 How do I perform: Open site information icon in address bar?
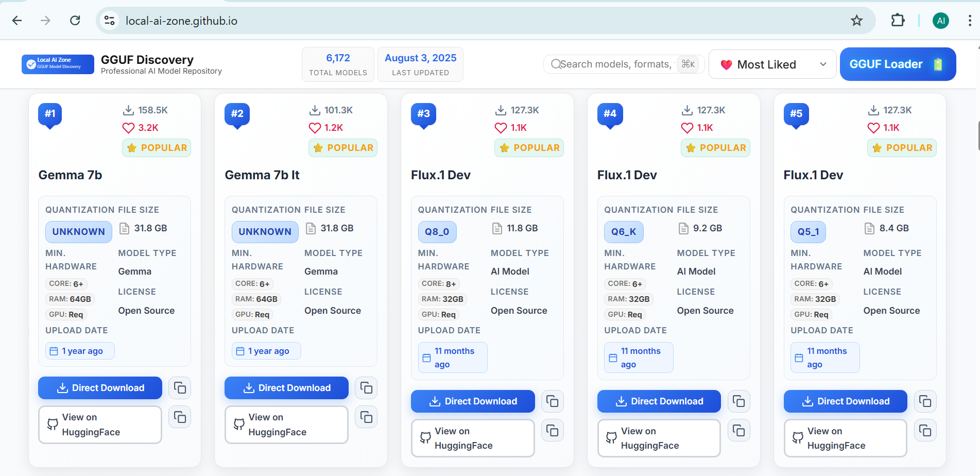[x=110, y=21]
